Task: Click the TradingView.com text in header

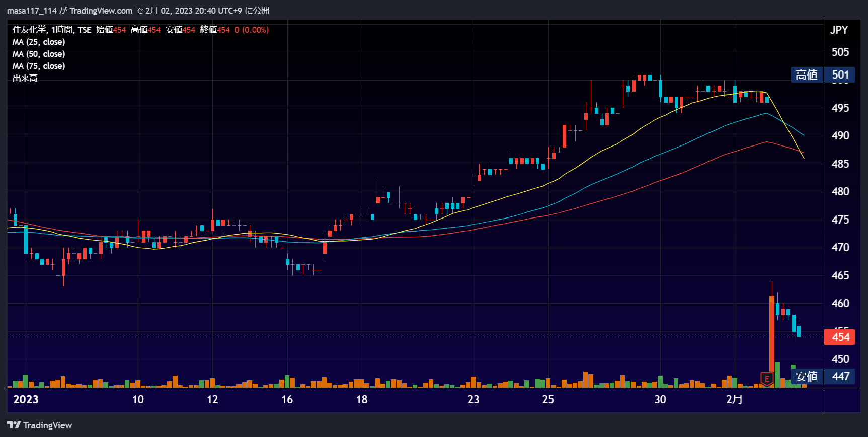Action: [x=101, y=11]
